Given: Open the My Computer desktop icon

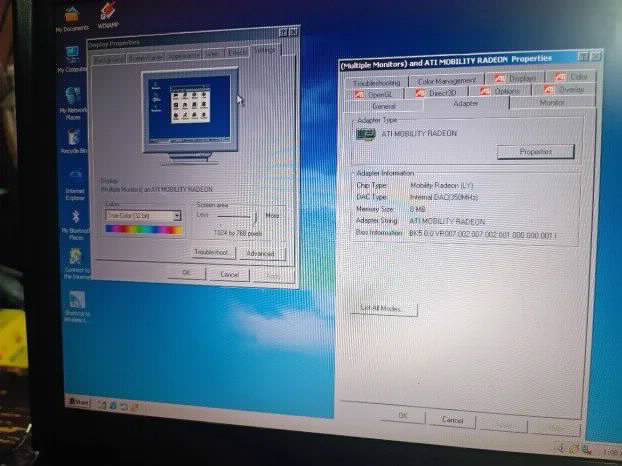Looking at the screenshot, I should coord(72,60).
